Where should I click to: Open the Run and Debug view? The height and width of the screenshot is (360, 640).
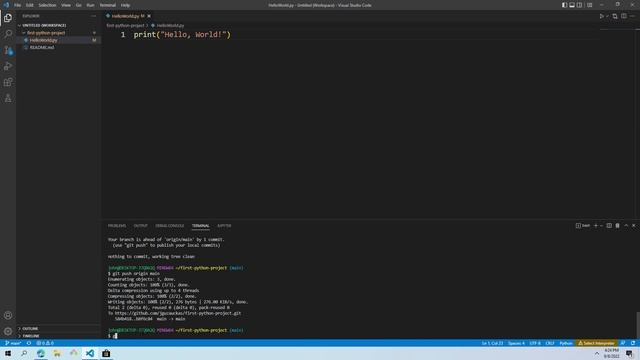[x=8, y=66]
